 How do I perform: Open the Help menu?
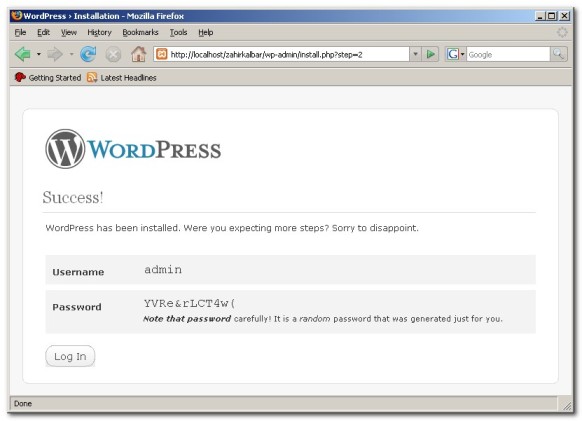click(x=205, y=32)
